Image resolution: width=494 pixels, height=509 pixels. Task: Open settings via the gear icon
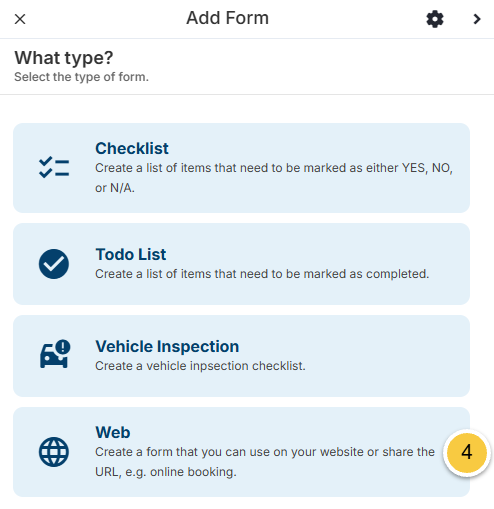(x=435, y=19)
